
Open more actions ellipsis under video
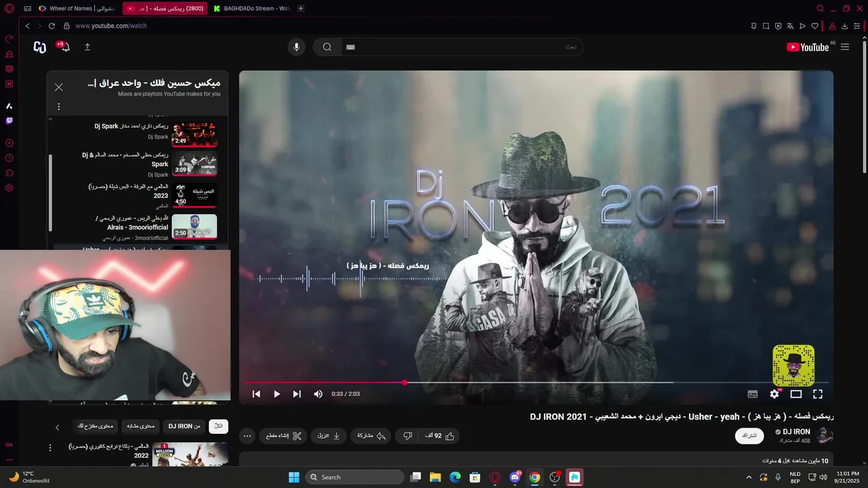click(247, 436)
